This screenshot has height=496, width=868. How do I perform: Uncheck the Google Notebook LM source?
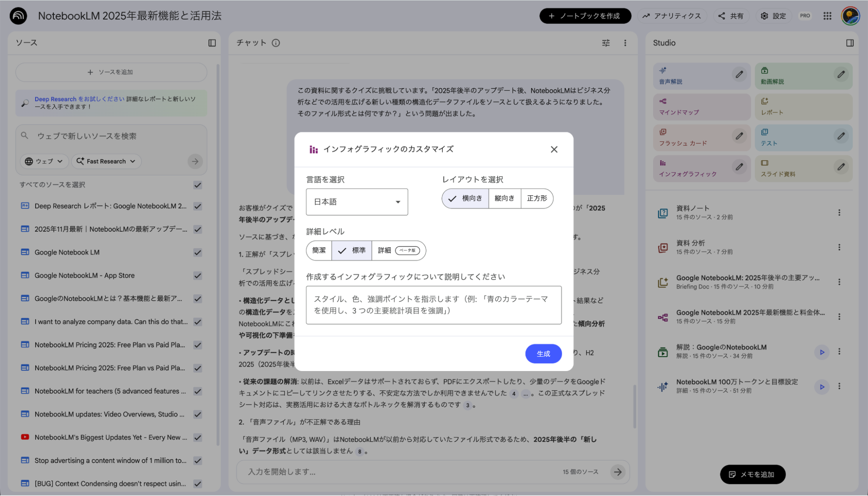(x=198, y=252)
